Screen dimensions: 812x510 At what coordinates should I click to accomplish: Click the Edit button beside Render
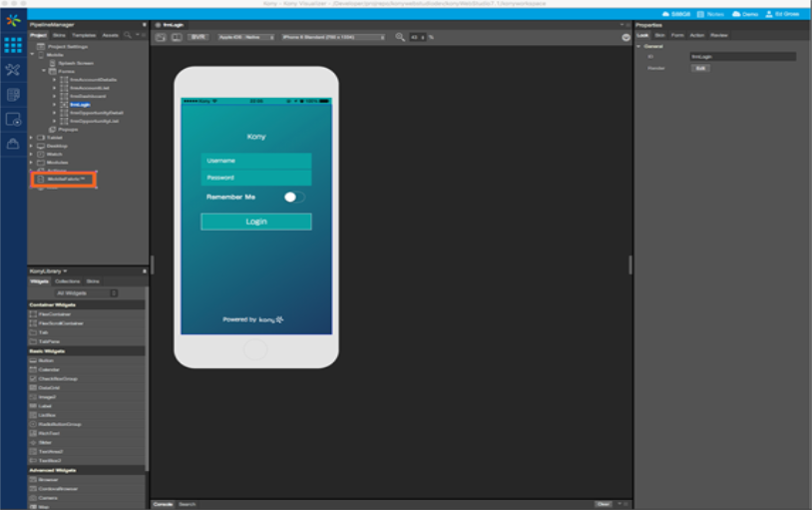(x=700, y=68)
